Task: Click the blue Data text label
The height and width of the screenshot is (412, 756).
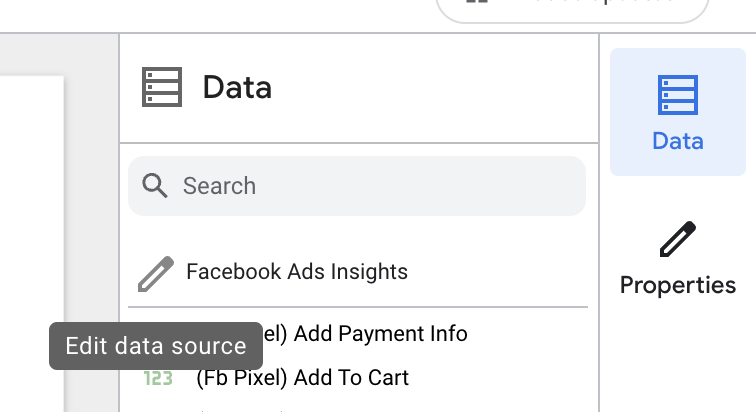Action: pyautogui.click(x=677, y=141)
